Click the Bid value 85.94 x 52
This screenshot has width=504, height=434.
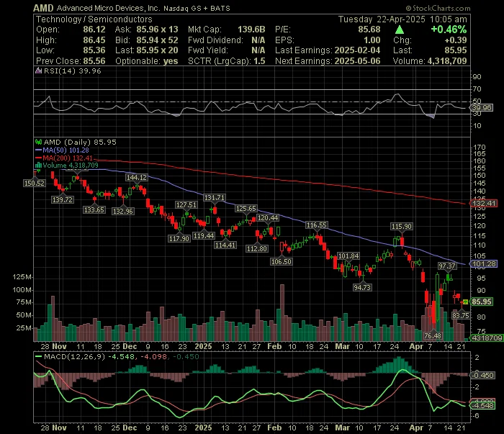(x=157, y=40)
